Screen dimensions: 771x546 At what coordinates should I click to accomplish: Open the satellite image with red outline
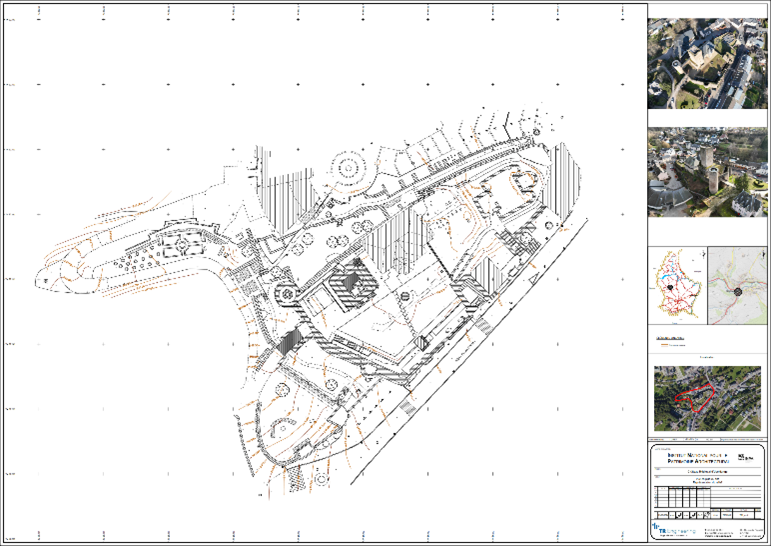708,398
